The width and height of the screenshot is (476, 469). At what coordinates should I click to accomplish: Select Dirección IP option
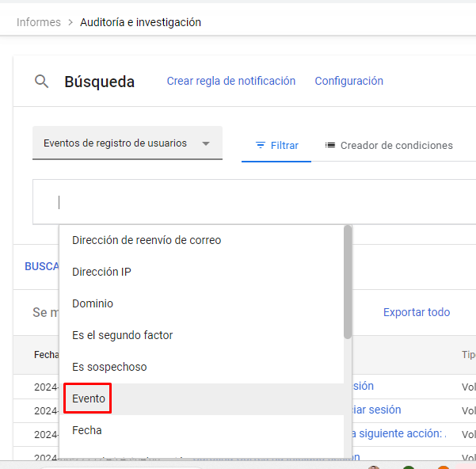tap(202, 272)
